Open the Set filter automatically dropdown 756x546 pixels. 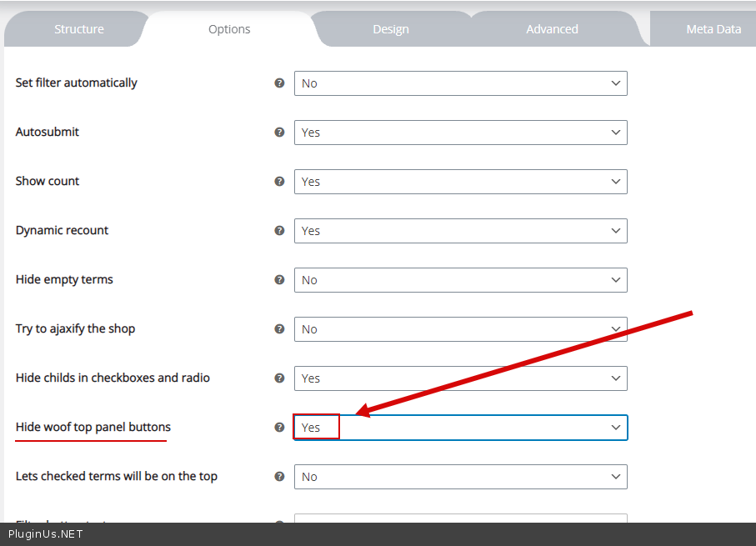pyautogui.click(x=460, y=83)
